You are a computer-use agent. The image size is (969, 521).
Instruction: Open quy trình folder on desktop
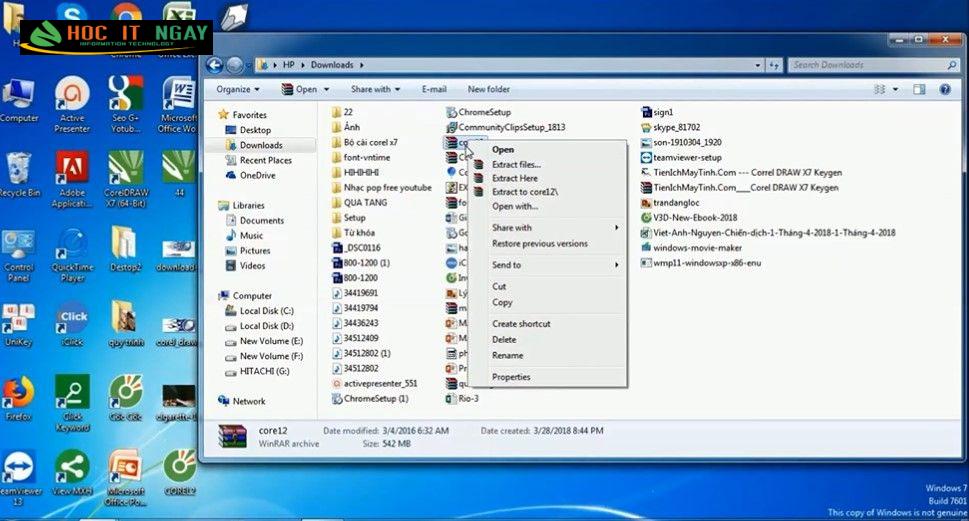pyautogui.click(x=125, y=324)
